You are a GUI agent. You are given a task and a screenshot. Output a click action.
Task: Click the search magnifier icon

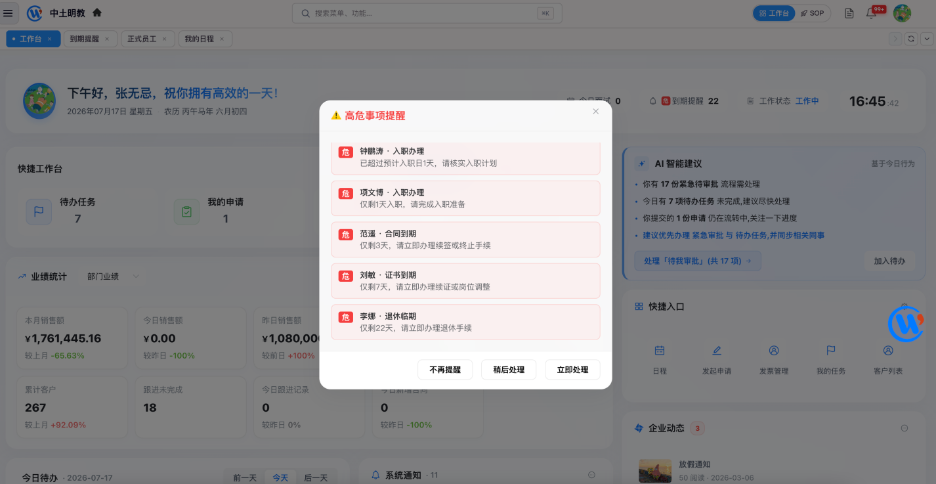[x=305, y=13]
